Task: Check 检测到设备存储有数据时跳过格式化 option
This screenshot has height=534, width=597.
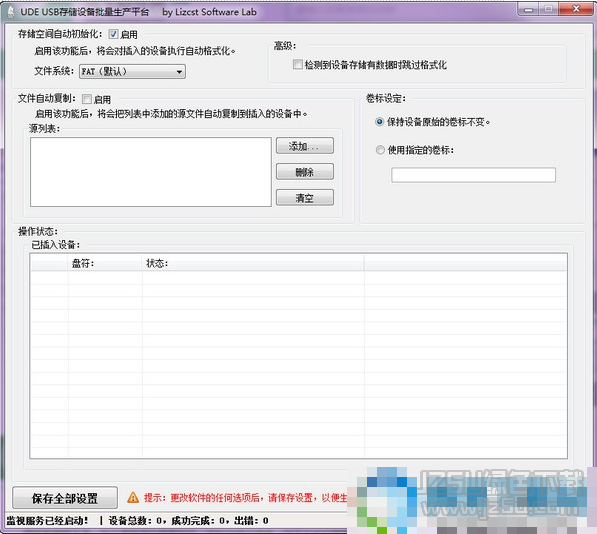Action: (x=298, y=64)
